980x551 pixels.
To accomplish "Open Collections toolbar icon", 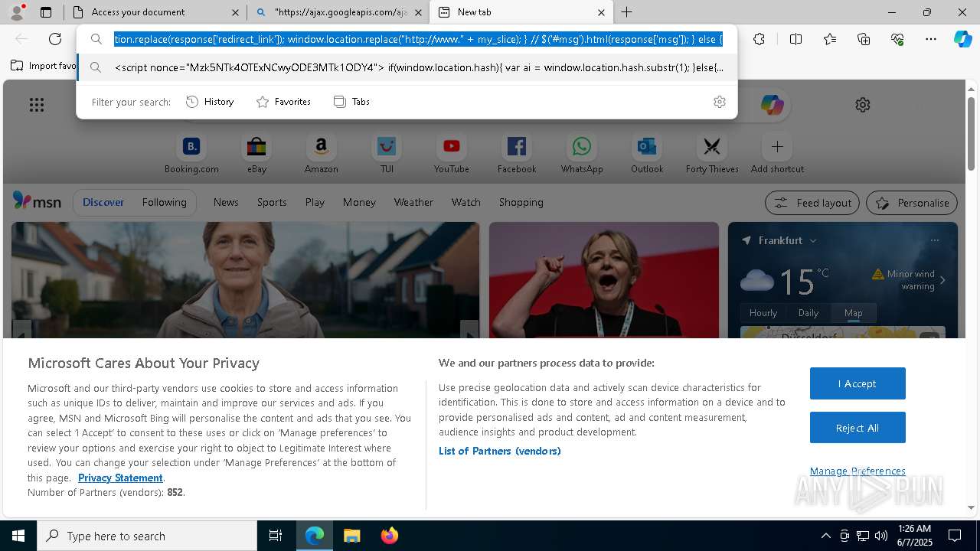I will (864, 39).
